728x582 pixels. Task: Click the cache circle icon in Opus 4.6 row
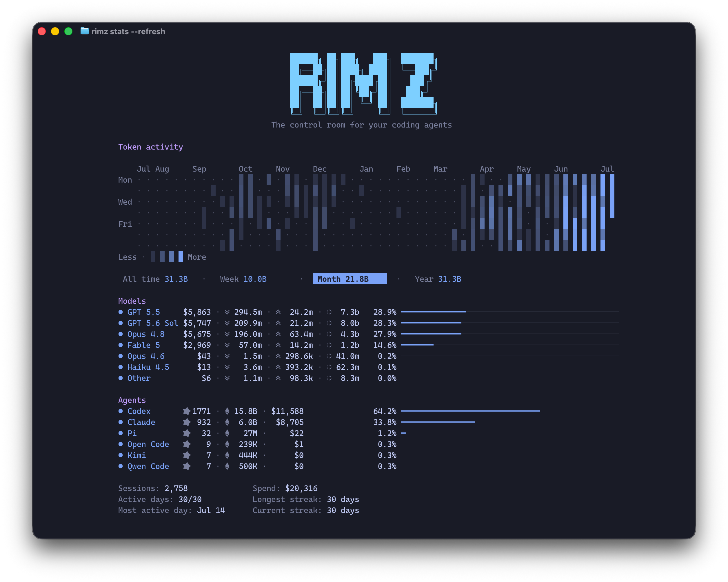coord(329,356)
